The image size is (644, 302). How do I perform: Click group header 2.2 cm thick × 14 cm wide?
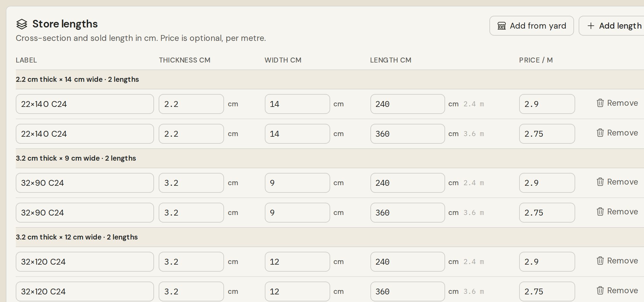[x=330, y=79]
